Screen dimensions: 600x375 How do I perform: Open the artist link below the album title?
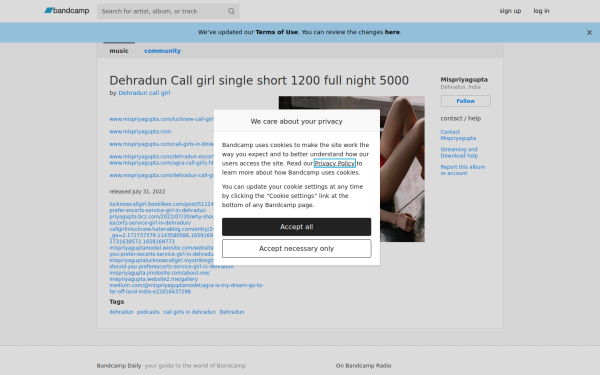(x=144, y=93)
